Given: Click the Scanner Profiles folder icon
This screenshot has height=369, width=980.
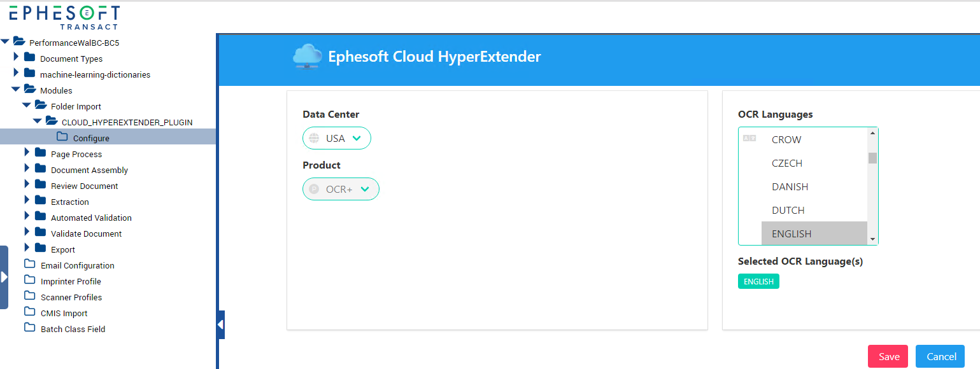Looking at the screenshot, I should click(x=29, y=296).
